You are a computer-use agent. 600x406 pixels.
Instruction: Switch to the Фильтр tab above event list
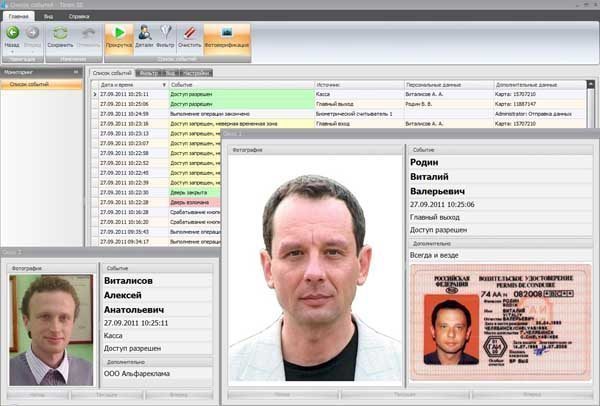pos(149,73)
